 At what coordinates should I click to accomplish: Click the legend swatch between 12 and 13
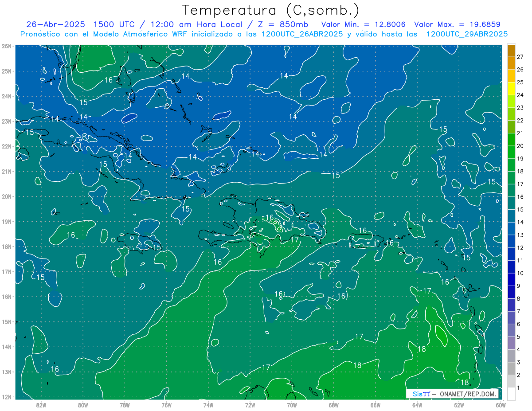511,241
